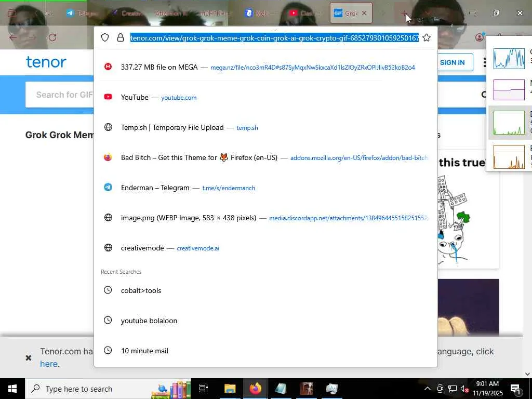This screenshot has width=532, height=399.
Task: Open the network tray icon
Action: 453,389
